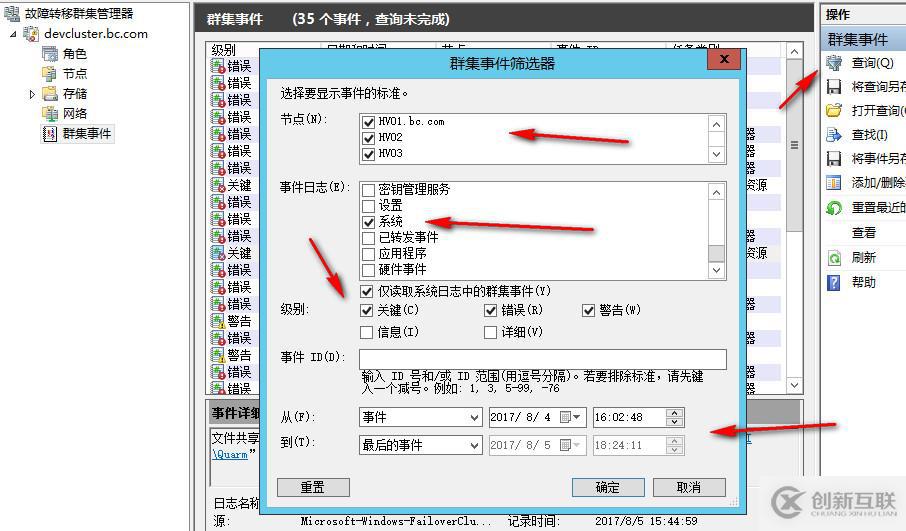Click the 刷新 refresh icon
The image size is (906, 531).
click(x=834, y=258)
